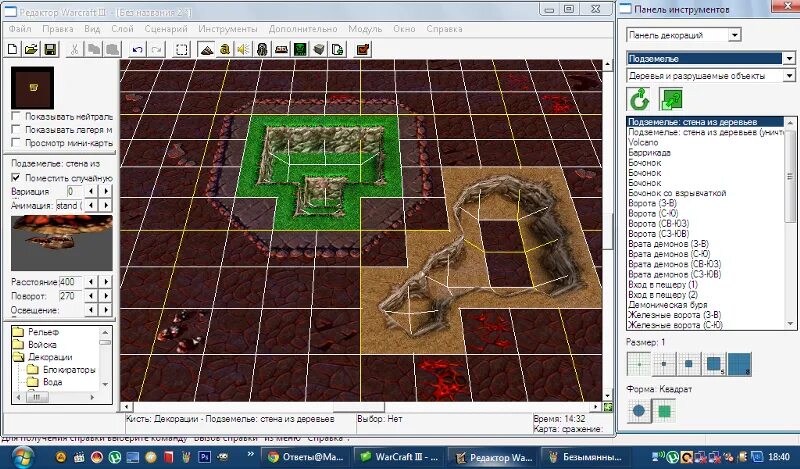Image resolution: width=800 pixels, height=469 pixels.
Task: Open the Sound Editor speaker icon
Action: (243, 50)
